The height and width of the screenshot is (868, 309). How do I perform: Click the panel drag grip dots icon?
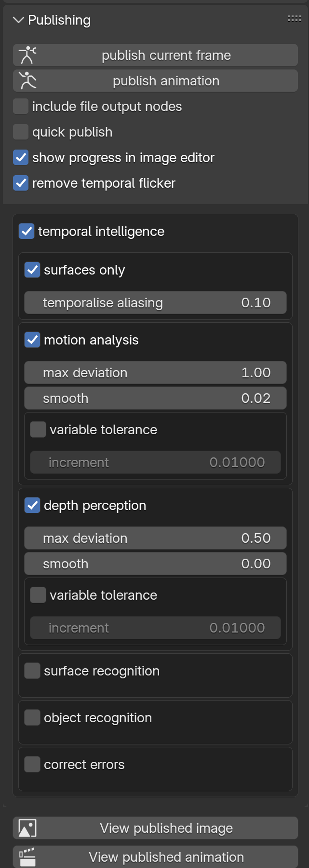click(294, 19)
